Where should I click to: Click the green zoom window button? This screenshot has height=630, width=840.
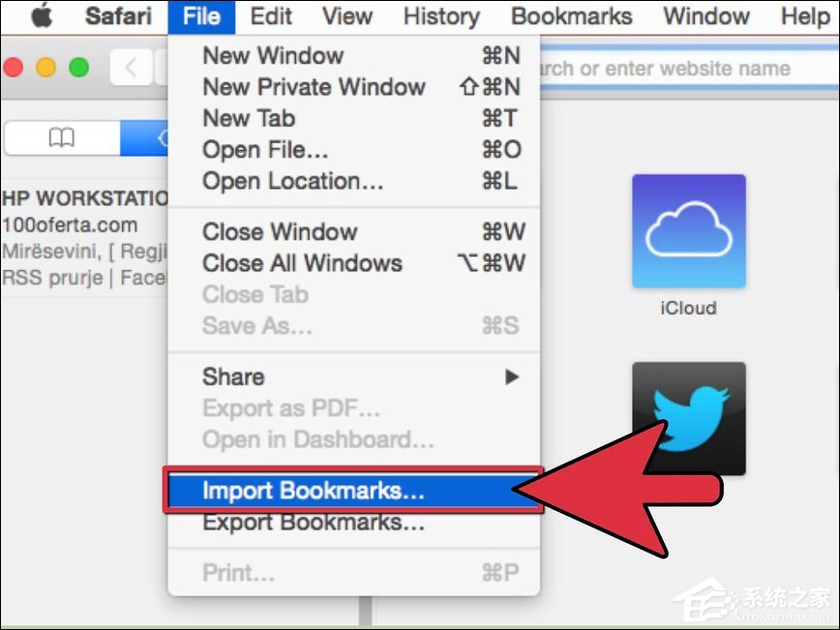[x=79, y=68]
